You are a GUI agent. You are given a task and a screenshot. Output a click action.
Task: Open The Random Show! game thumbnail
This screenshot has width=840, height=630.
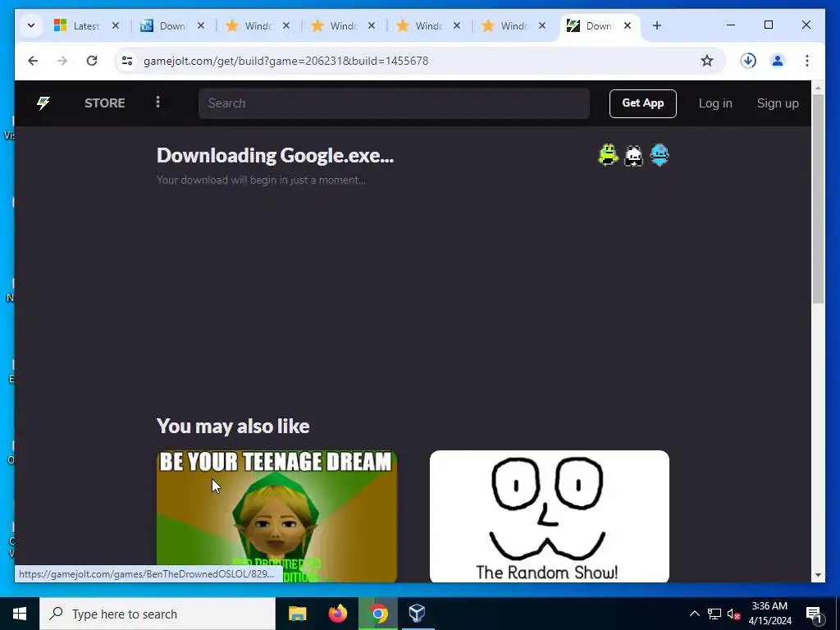[x=549, y=517]
